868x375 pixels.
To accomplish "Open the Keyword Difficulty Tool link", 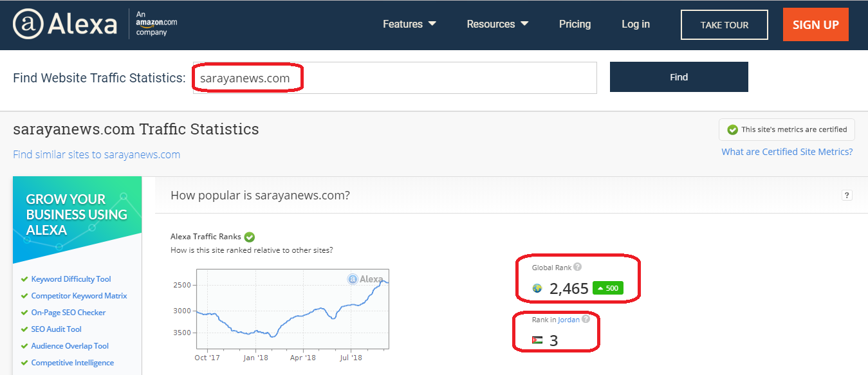I will coord(71,279).
